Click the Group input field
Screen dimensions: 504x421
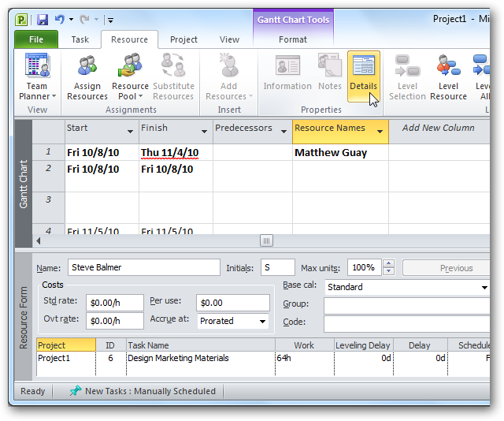click(407, 305)
